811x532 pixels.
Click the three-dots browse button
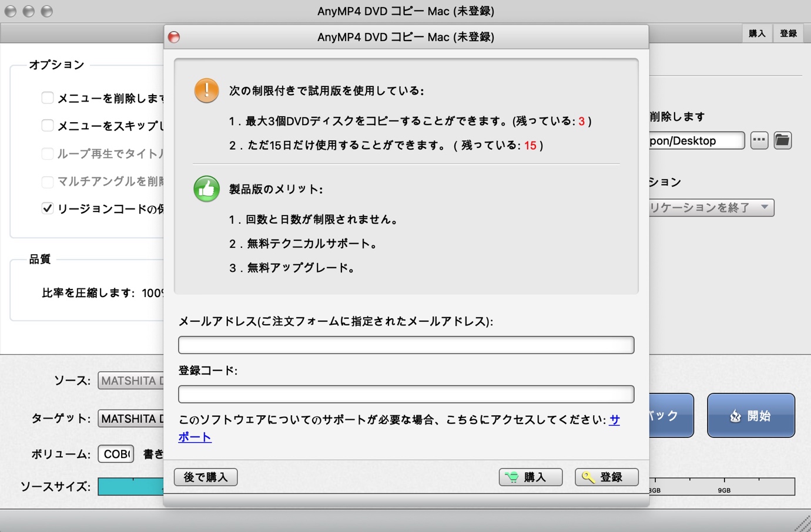[x=759, y=140]
